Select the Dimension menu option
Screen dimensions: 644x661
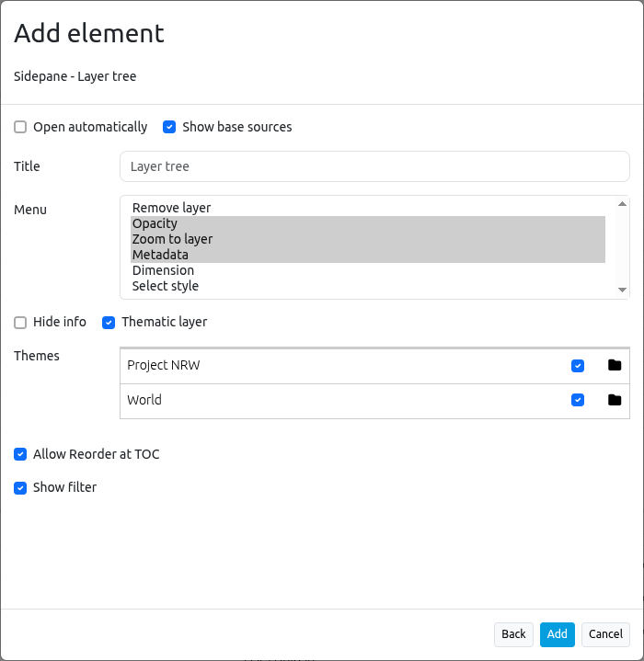(163, 270)
